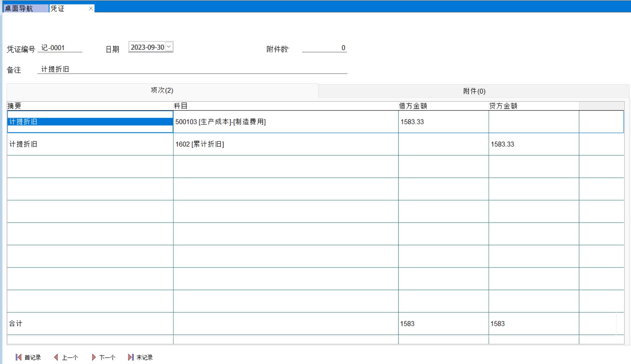631x364 pixels.
Task: Close the 凭证 tab
Action: tap(91, 8)
